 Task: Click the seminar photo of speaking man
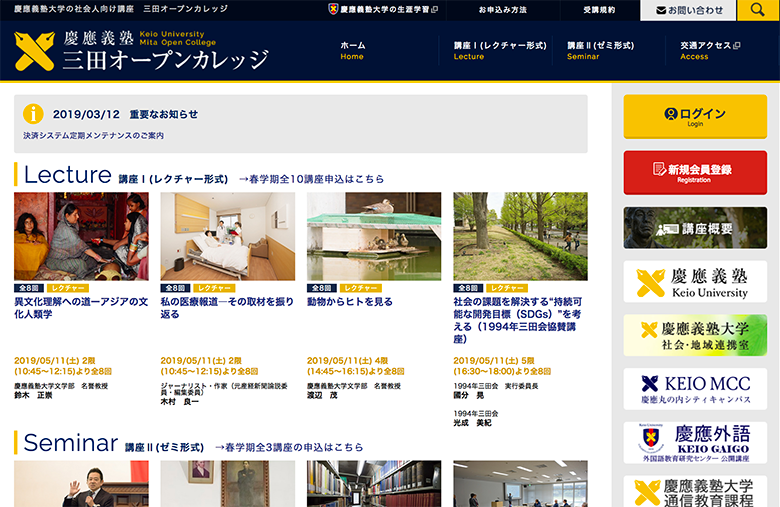pyautogui.click(x=81, y=484)
